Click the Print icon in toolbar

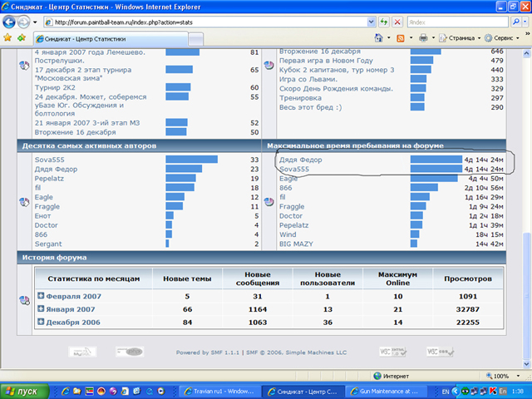pos(424,38)
